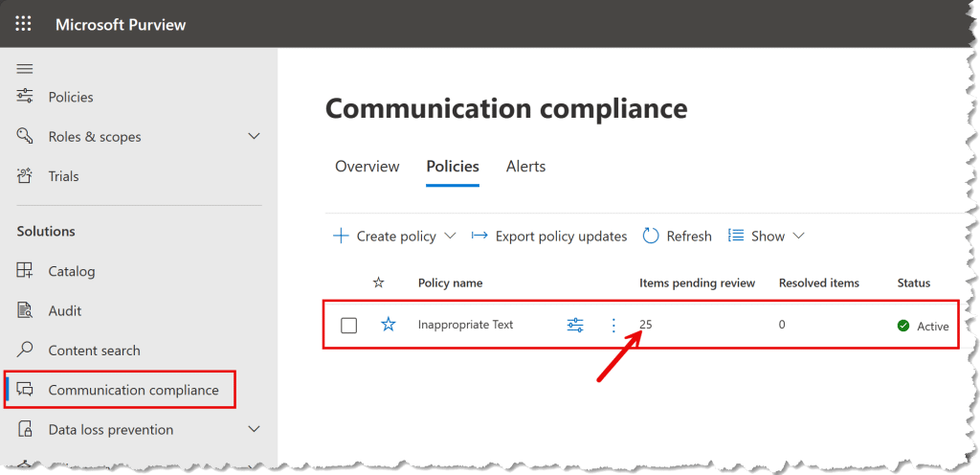This screenshot has width=980, height=475.
Task: Click the Microsoft Purview header title
Action: 121,25
